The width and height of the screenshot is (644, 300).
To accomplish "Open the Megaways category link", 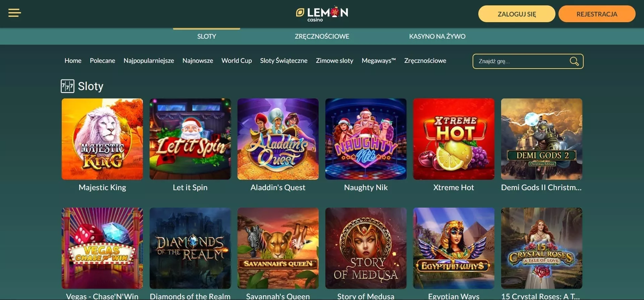I will pos(379,61).
